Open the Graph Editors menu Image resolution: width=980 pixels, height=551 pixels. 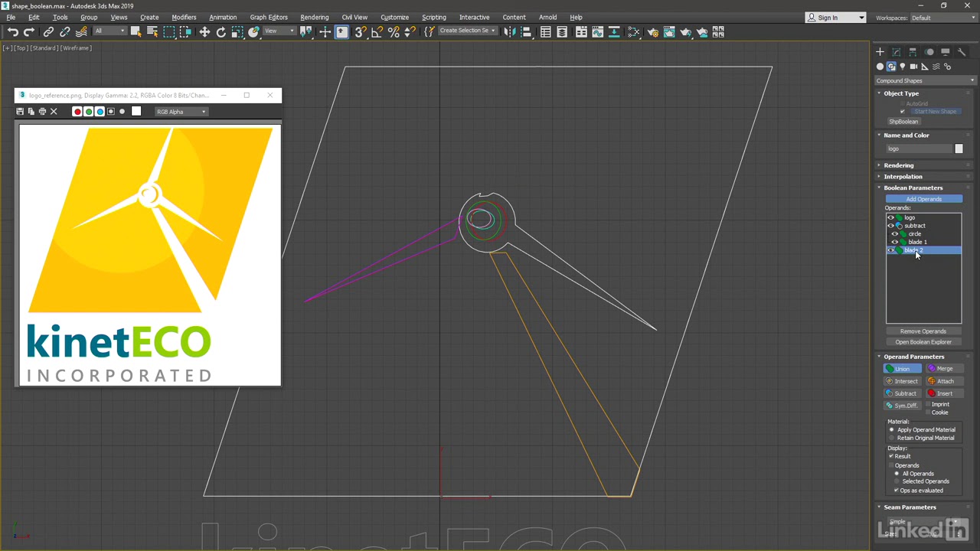(x=269, y=18)
